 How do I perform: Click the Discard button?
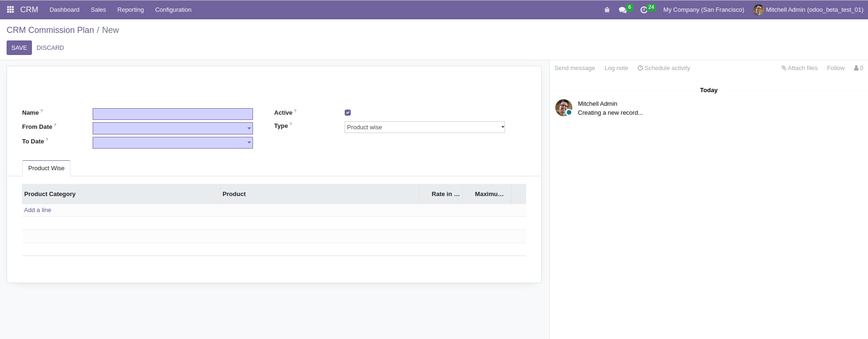coord(50,48)
